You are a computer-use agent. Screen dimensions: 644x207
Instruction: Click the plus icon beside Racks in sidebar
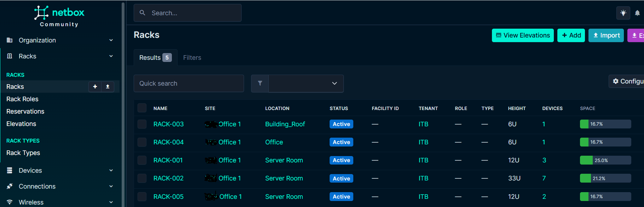[95, 87]
